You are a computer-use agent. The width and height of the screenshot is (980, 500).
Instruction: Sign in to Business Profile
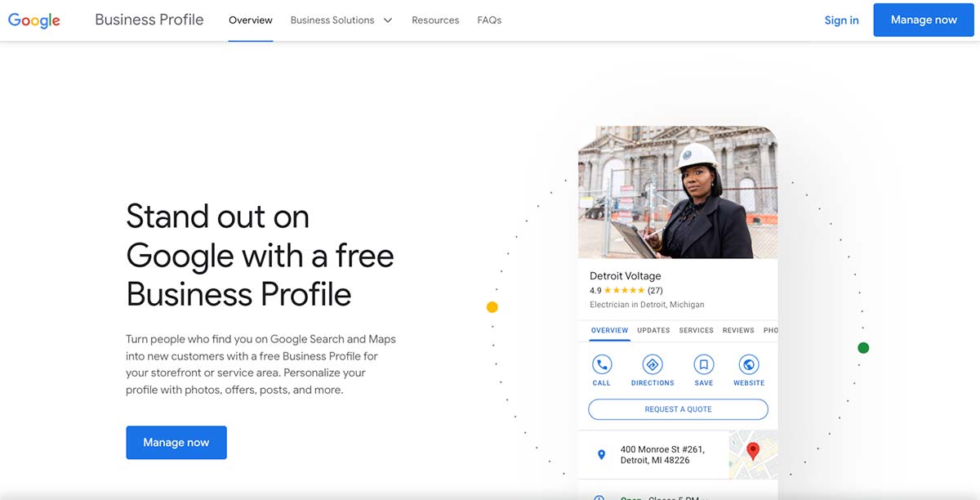tap(841, 20)
